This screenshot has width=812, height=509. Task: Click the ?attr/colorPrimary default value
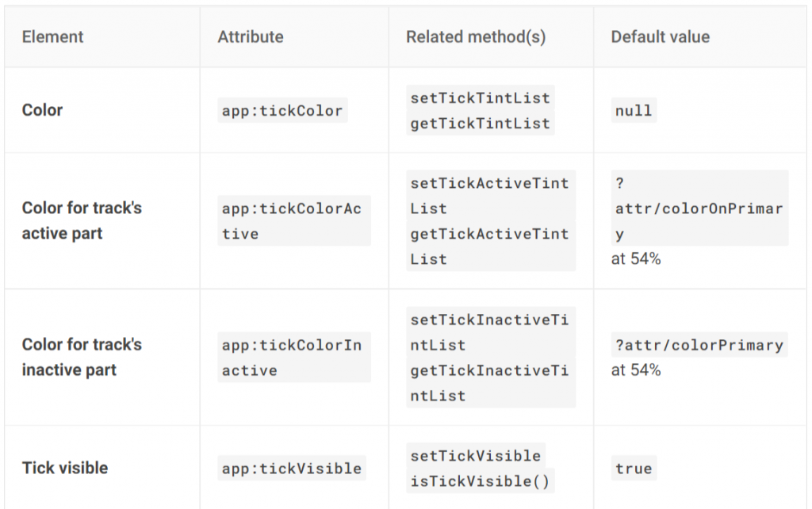point(699,345)
